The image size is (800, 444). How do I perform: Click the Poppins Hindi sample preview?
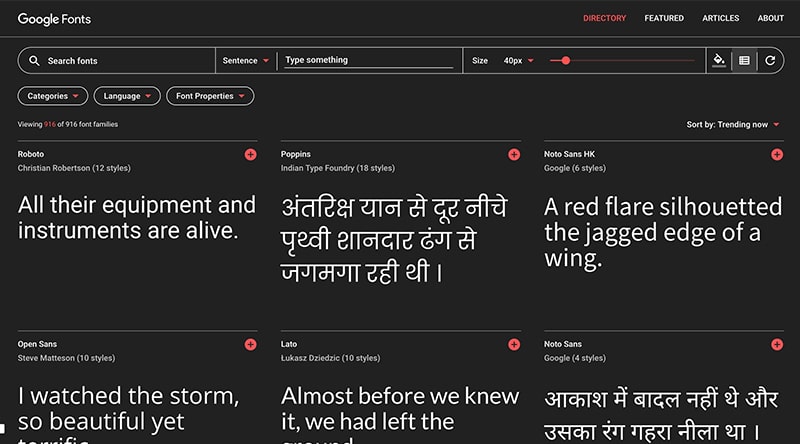(394, 240)
